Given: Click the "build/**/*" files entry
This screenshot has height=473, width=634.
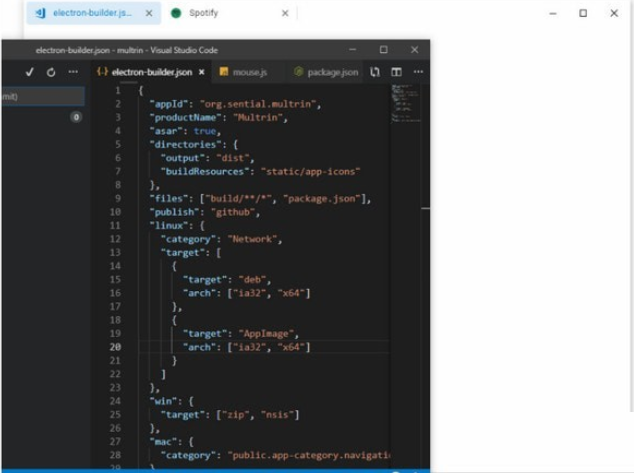Looking at the screenshot, I should pyautogui.click(x=239, y=199).
